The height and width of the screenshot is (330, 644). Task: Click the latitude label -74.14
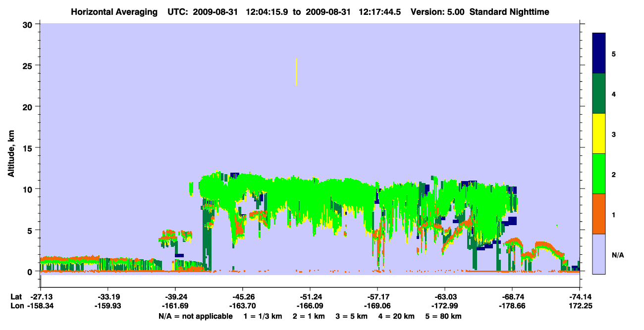tap(580, 297)
